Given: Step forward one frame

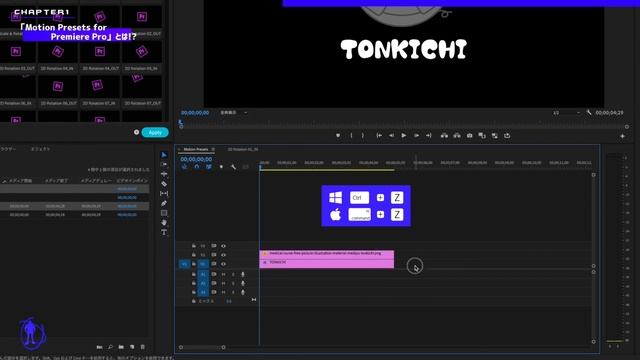Looking at the screenshot, I should [416, 136].
